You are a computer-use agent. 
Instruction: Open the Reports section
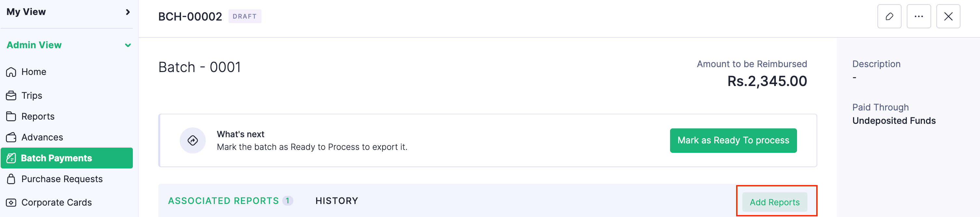click(x=38, y=116)
